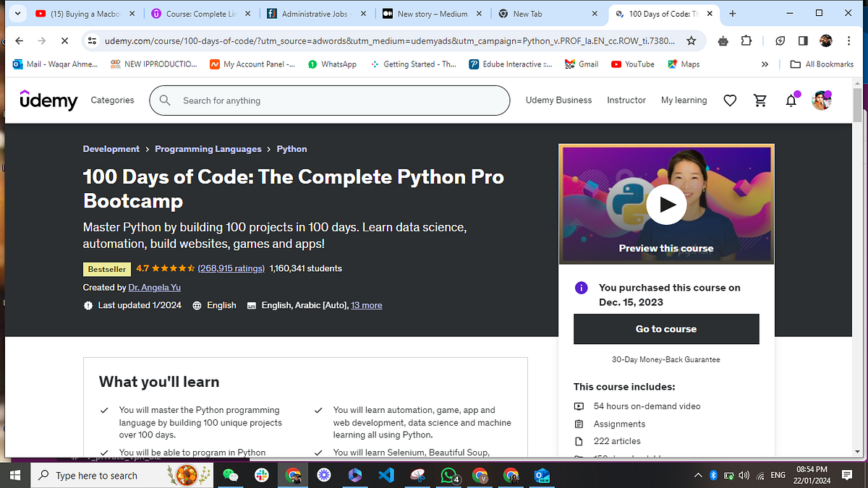Open WhatsApp from the taskbar

[x=449, y=475]
